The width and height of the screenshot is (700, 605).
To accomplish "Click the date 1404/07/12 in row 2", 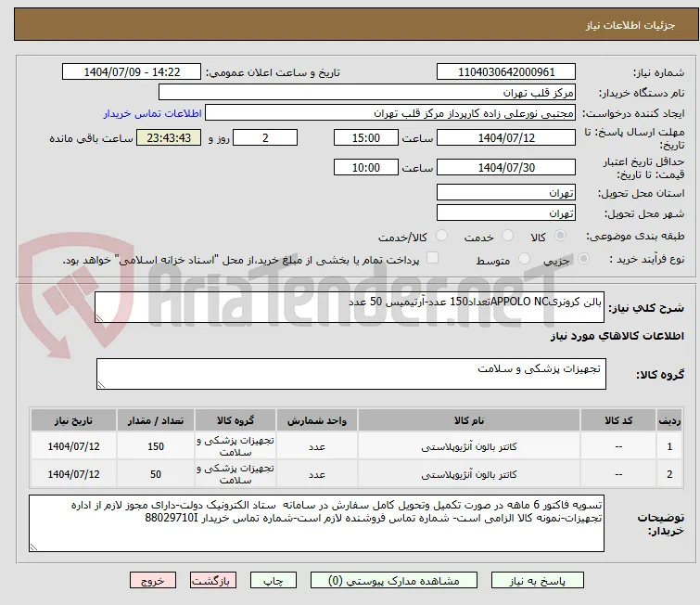I will pyautogui.click(x=73, y=474).
